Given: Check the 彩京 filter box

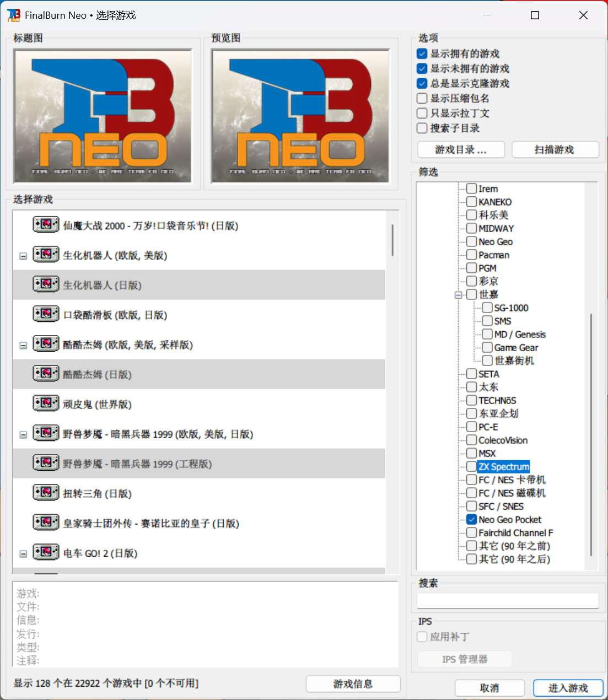Looking at the screenshot, I should point(472,281).
